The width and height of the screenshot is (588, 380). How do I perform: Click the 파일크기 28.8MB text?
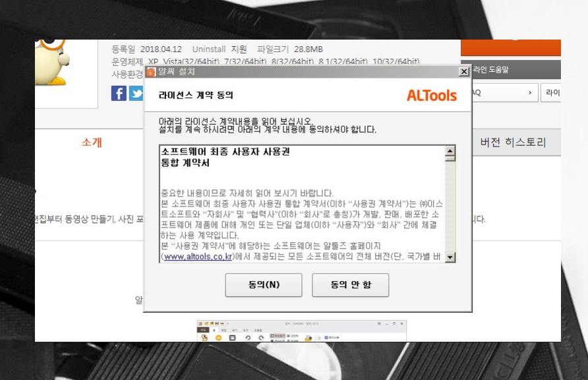290,49
